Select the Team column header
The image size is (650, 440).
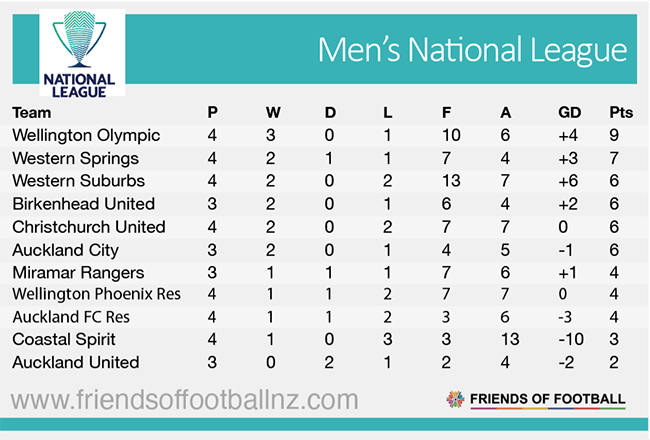click(31, 112)
